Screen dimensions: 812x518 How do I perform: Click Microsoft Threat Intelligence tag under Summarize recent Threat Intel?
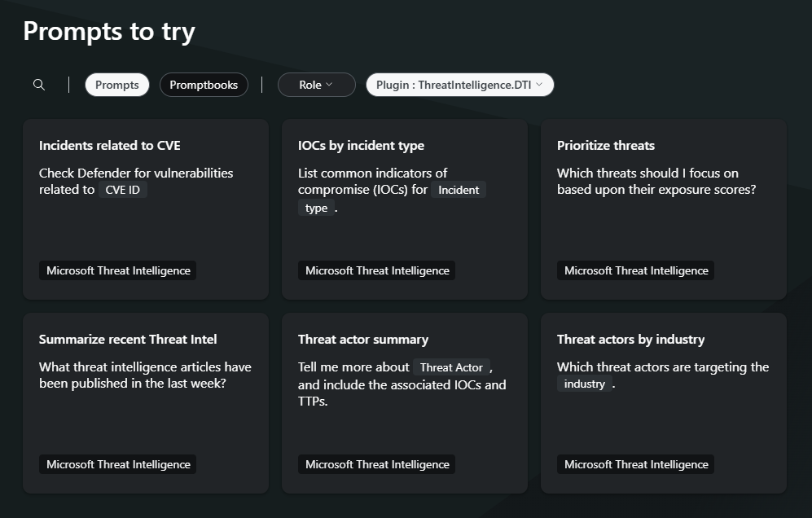(117, 464)
